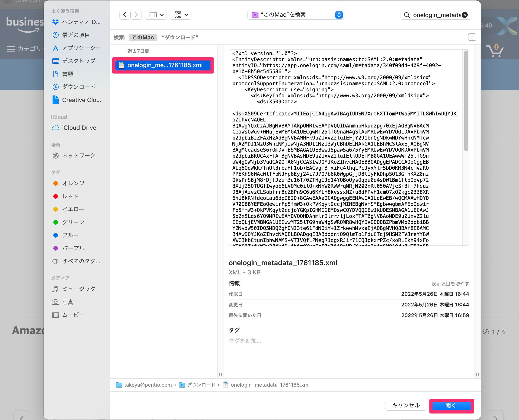This screenshot has height=420, width=519.
Task: Filter by ブルー tag
Action: click(66, 235)
